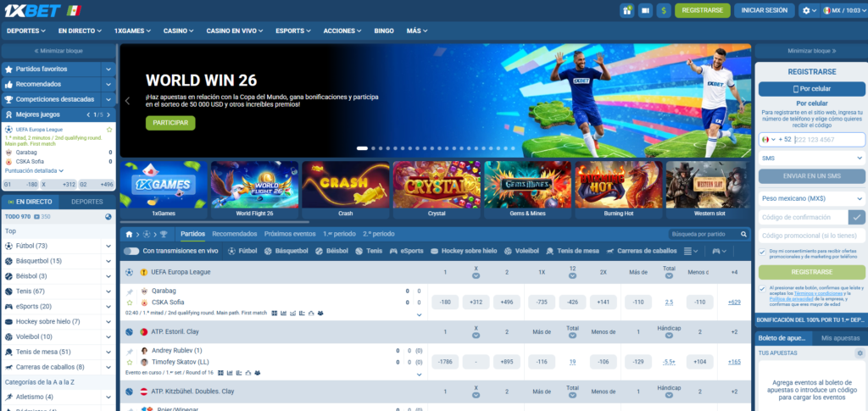Click the +629 more markets link
The width and height of the screenshot is (868, 411).
point(734,302)
